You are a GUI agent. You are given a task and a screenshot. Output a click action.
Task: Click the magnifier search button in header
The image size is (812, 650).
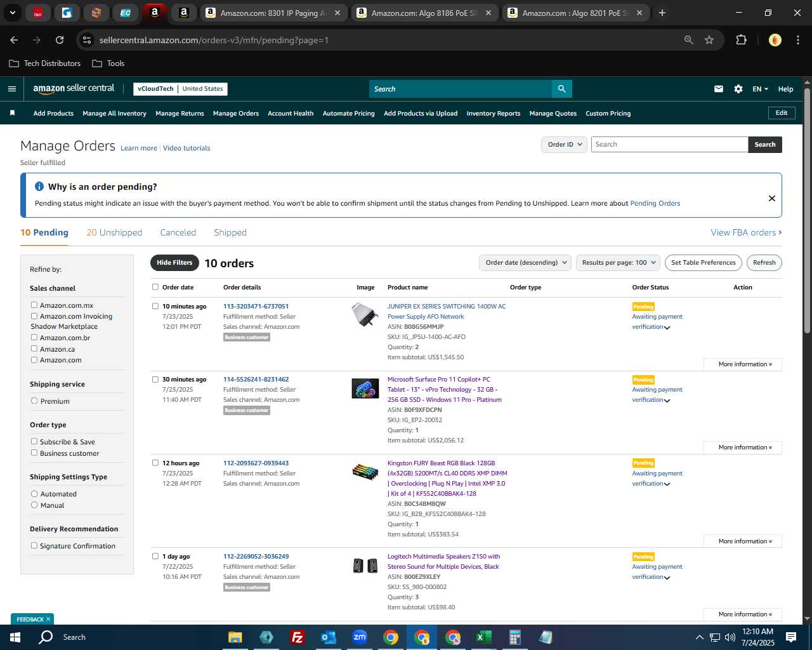point(561,89)
